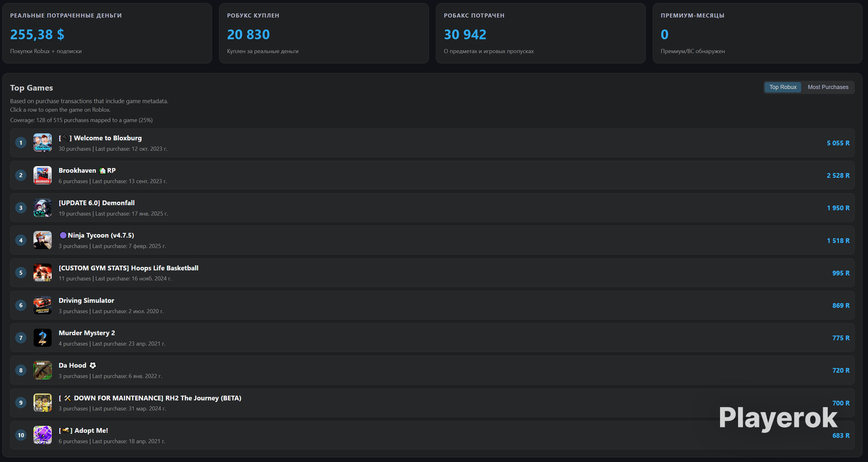
Task: Click the 995 R amount for Hoops Life
Action: (841, 273)
